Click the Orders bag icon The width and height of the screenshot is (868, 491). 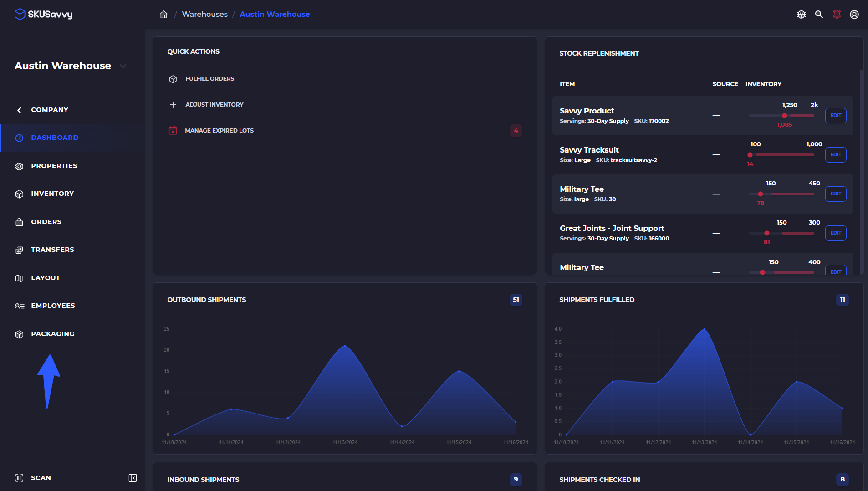point(19,222)
